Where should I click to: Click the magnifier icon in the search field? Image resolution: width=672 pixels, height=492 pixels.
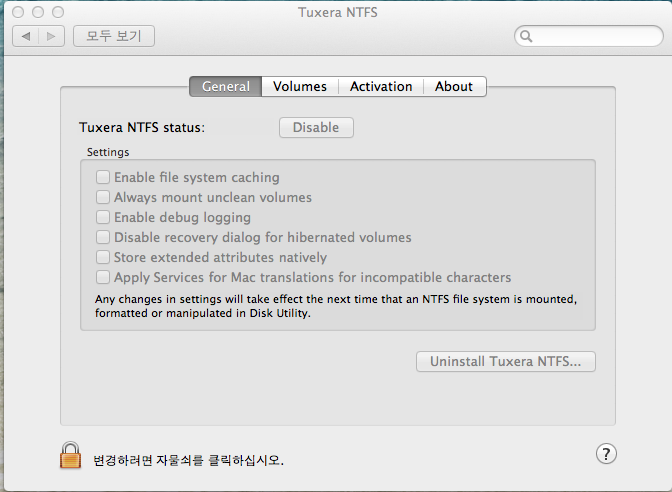pos(526,36)
